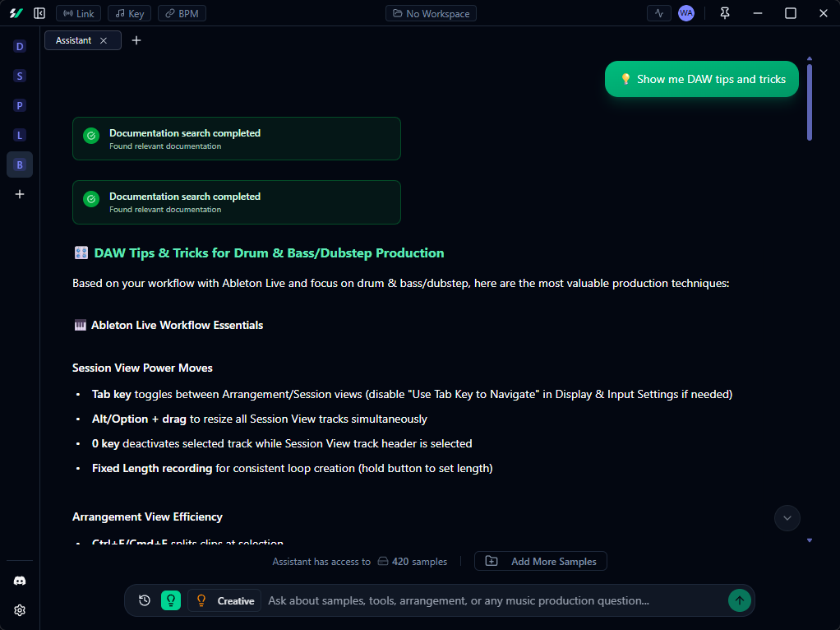The width and height of the screenshot is (840, 630).
Task: Click the chat history icon in the input bar
Action: [x=144, y=600]
